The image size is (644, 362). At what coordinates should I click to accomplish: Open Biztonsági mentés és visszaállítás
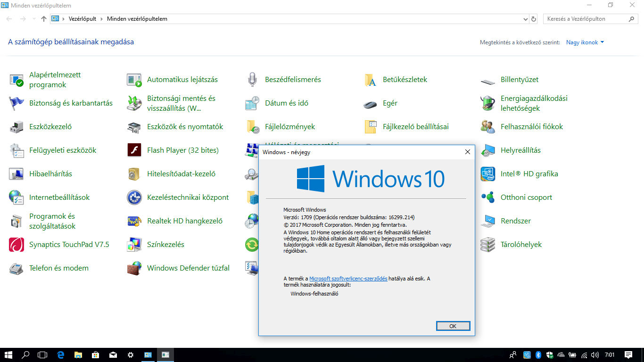172,103
